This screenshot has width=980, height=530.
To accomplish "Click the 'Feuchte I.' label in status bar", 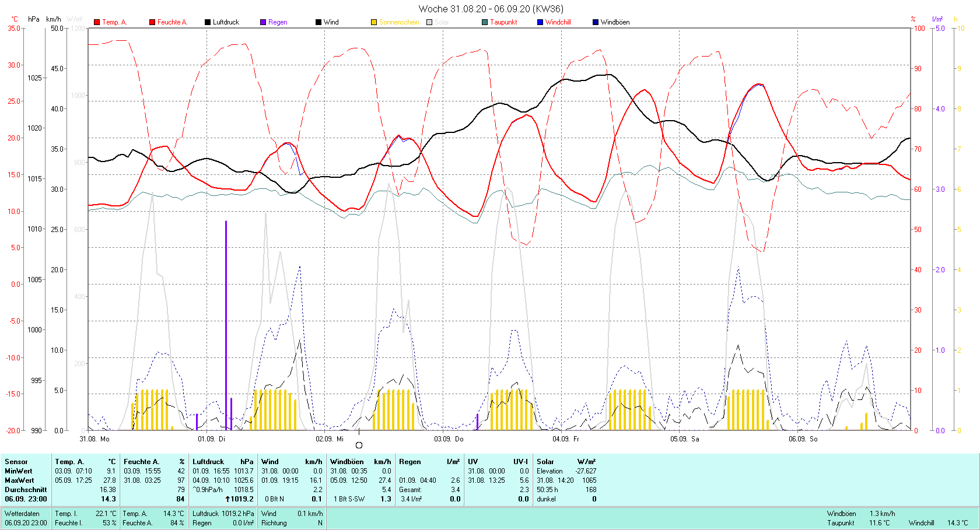I will point(69,523).
